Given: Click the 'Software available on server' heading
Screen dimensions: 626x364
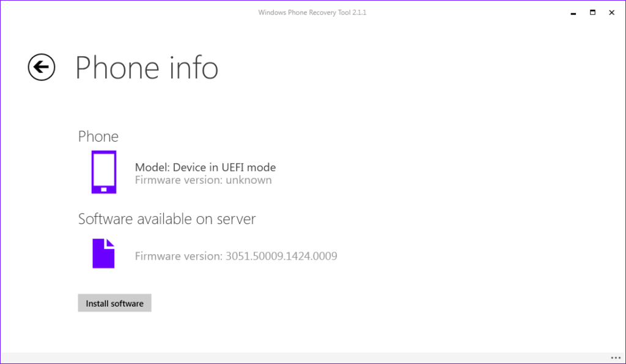Looking at the screenshot, I should [x=167, y=219].
